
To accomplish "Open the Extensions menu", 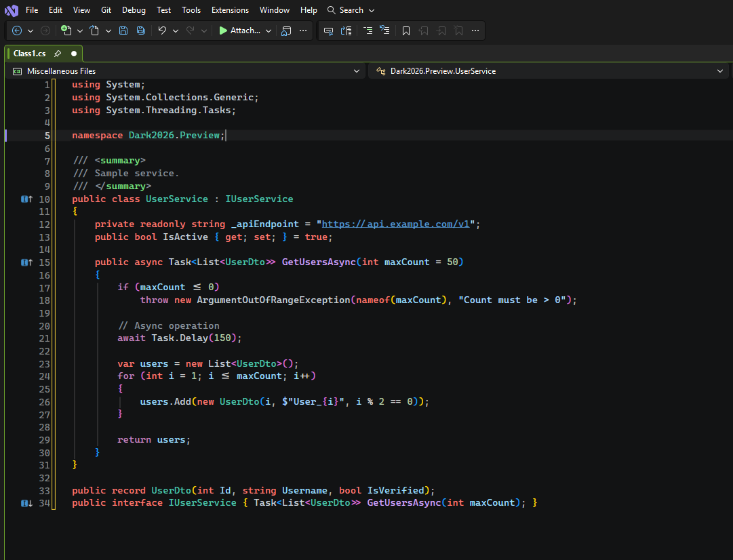I will click(230, 10).
